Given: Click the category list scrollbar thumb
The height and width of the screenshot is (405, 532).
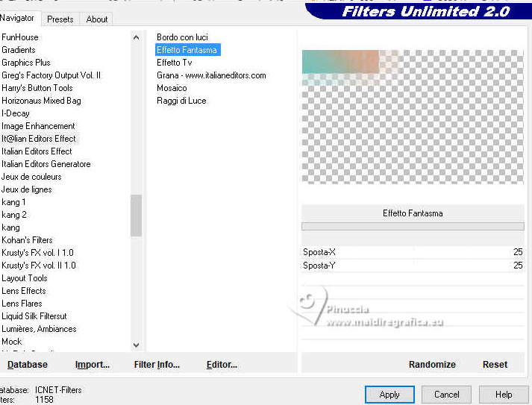Looking at the screenshot, I should 136,216.
